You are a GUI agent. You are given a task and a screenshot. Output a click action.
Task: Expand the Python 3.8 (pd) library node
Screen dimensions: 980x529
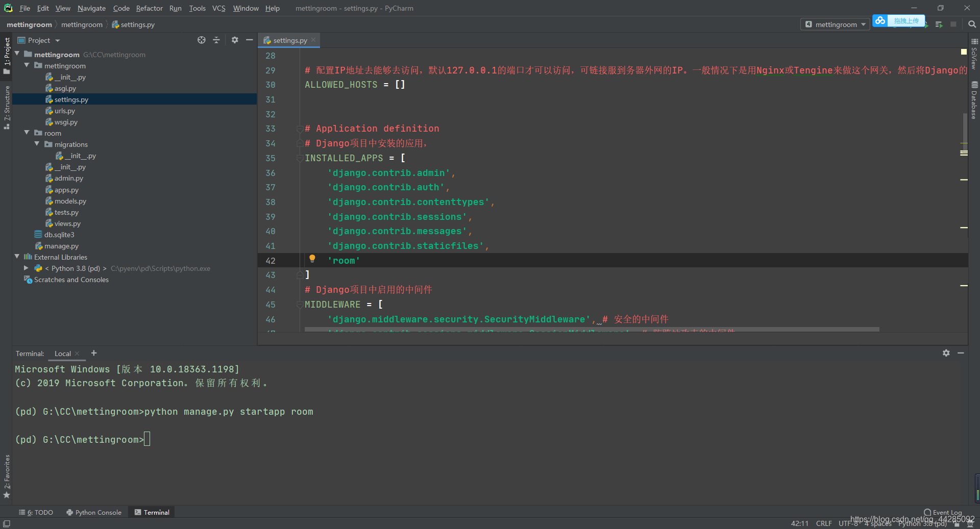[x=26, y=268]
